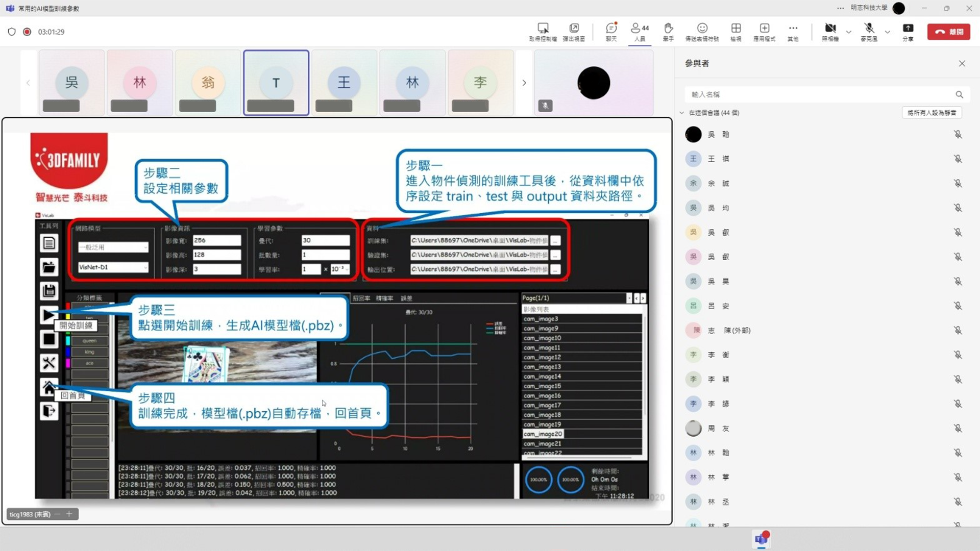Click 將所有人設為靜音 mute all button

(x=932, y=113)
